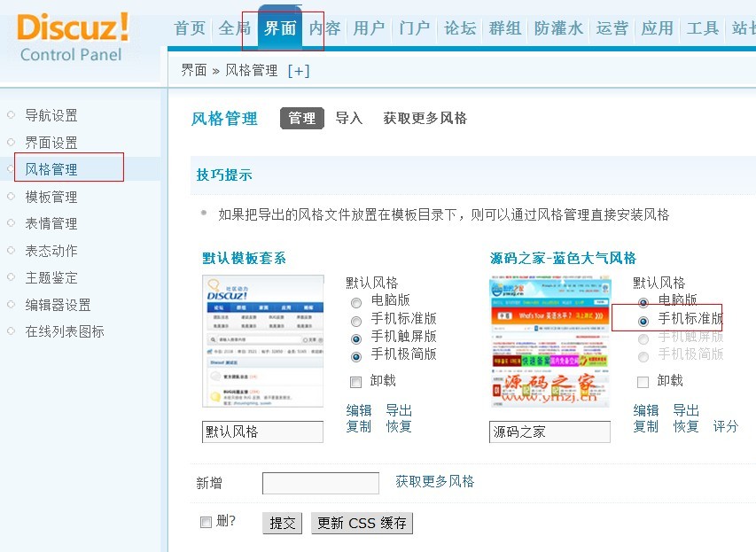Open 界面设置 in the left sidebar
The image size is (756, 552).
[51, 143]
